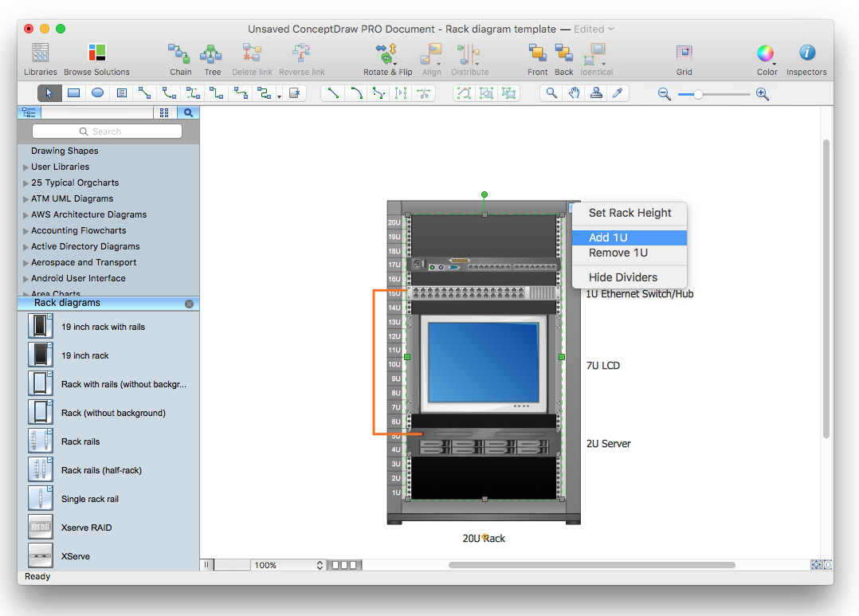
Task: Expand 25 Typical Orgcharts category
Action: point(25,183)
